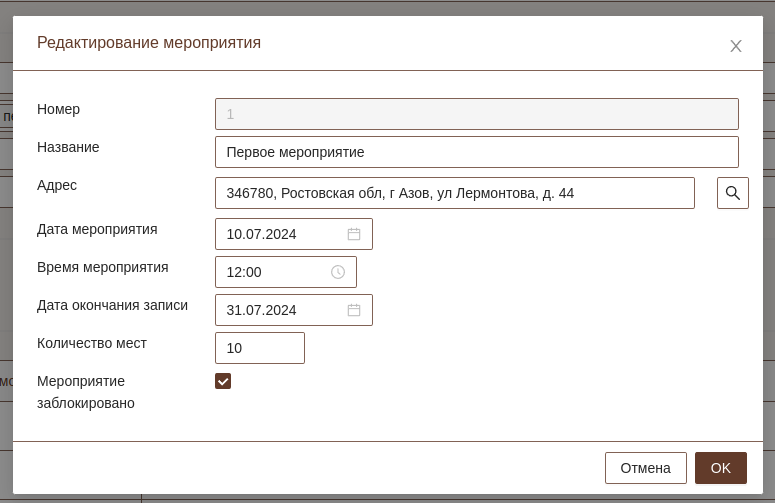The image size is (775, 503).
Task: Open calendar picker for Дата окончания записи
Action: coord(354,310)
